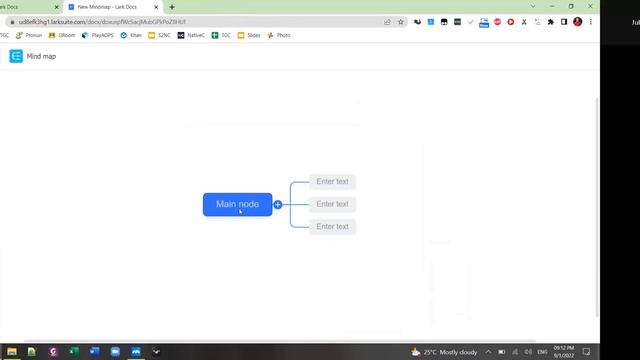
Task: Open the puzzle-piece Extensions menu
Action: 551,22
